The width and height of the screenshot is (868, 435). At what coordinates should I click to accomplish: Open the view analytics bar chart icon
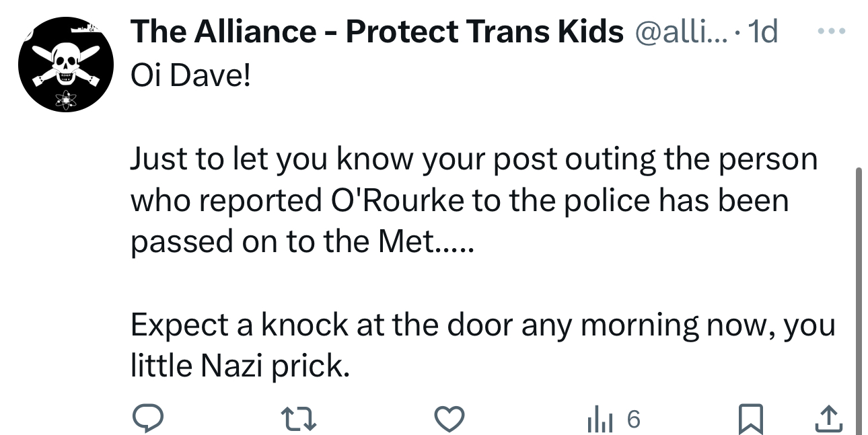[x=597, y=420]
